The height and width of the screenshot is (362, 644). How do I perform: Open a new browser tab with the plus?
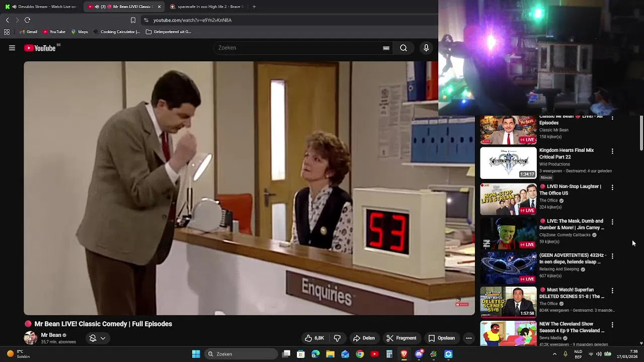[254, 7]
